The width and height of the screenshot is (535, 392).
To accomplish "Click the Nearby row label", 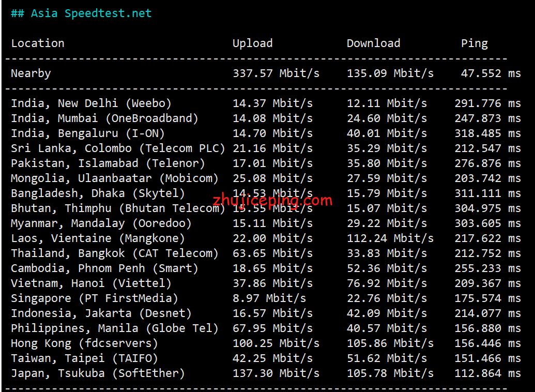I will click(x=30, y=73).
